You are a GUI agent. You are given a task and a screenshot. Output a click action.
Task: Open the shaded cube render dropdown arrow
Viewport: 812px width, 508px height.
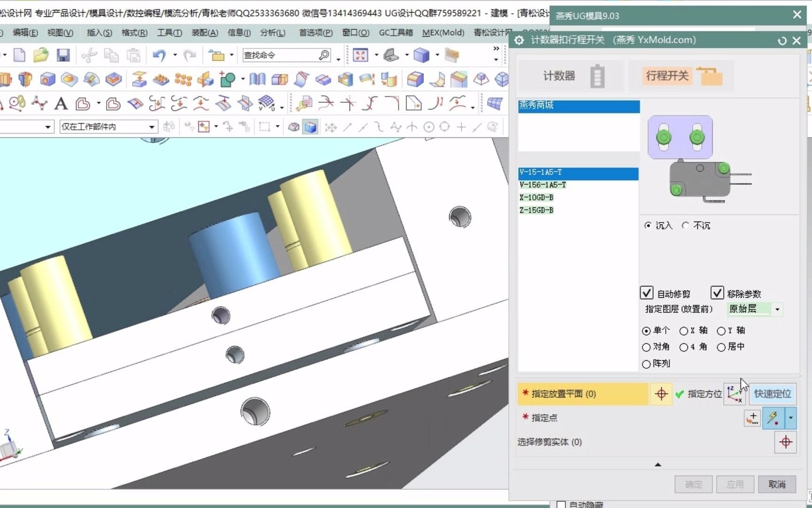tap(437, 56)
